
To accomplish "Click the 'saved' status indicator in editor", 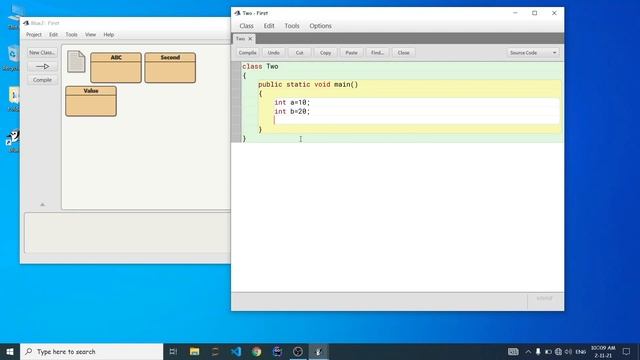I will coord(544,299).
